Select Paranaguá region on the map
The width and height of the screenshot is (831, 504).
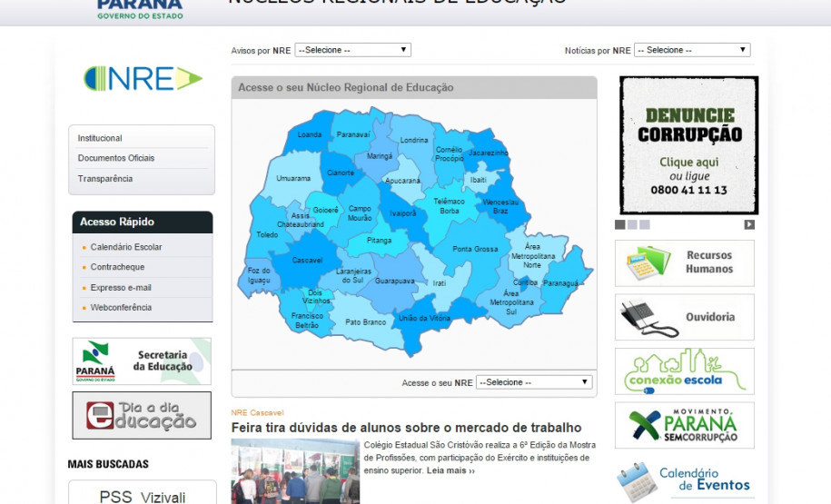pos(562,283)
